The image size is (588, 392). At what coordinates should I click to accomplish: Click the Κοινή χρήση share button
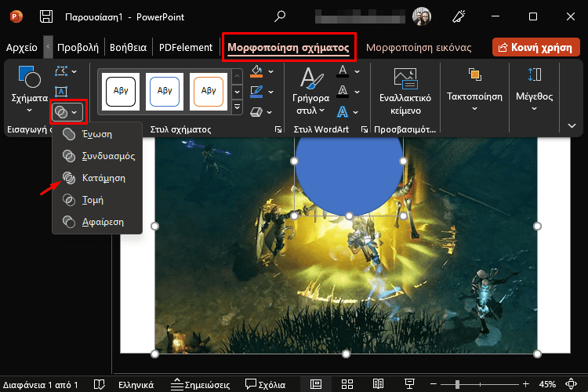tap(536, 47)
